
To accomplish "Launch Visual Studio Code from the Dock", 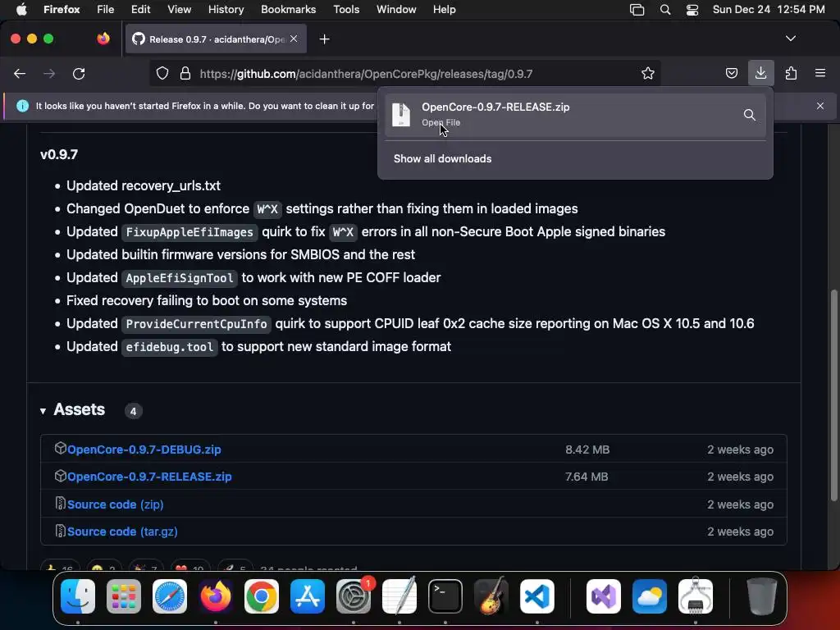I will point(536,596).
